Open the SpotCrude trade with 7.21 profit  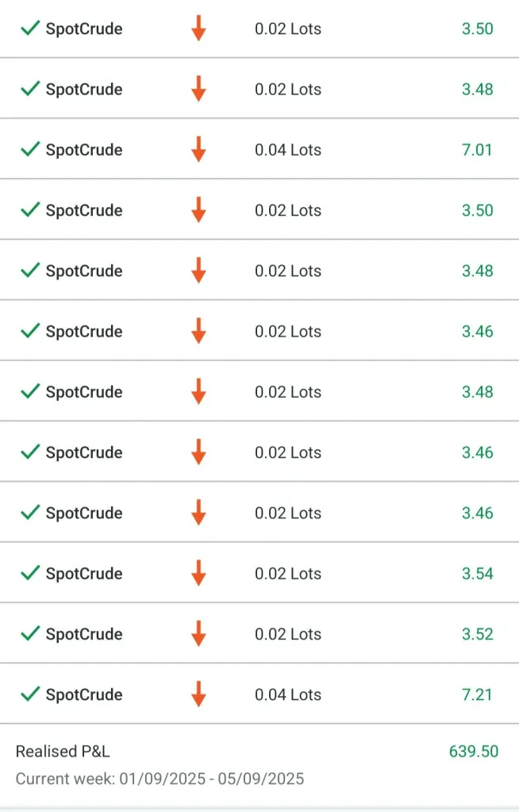tap(84, 695)
